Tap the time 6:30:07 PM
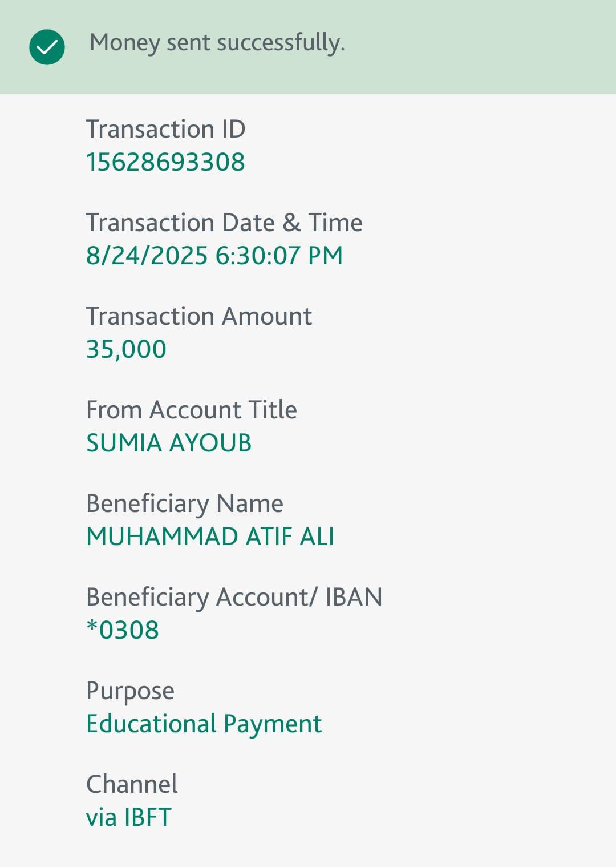The image size is (616, 867). click(x=279, y=256)
